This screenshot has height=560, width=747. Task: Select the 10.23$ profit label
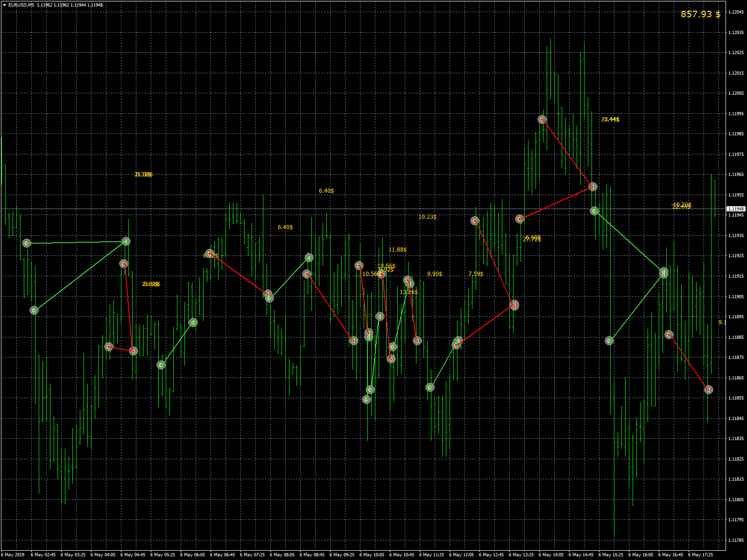428,217
